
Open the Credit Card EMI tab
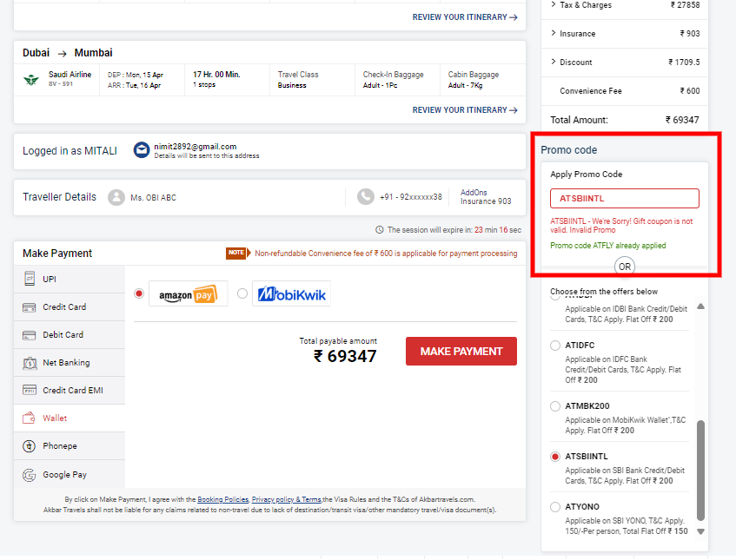tap(70, 390)
